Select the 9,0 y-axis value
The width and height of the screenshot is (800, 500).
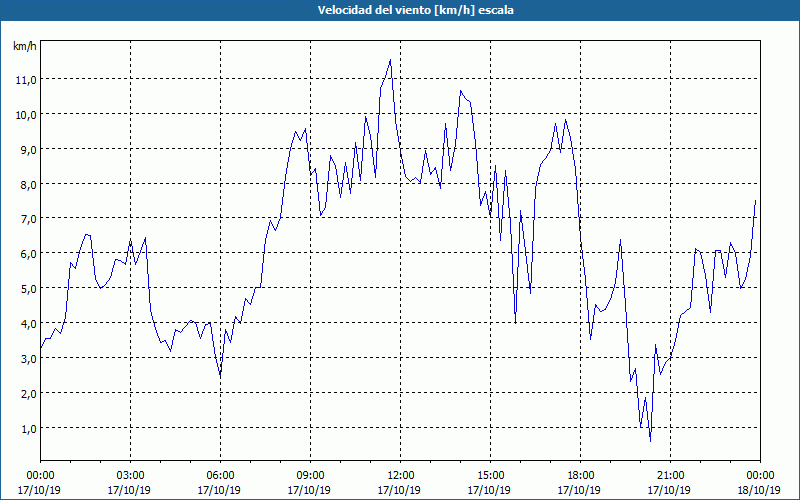[x=28, y=150]
